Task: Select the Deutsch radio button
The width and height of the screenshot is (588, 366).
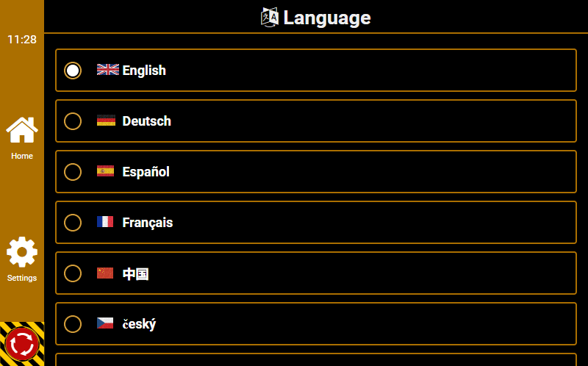Action: tap(73, 121)
